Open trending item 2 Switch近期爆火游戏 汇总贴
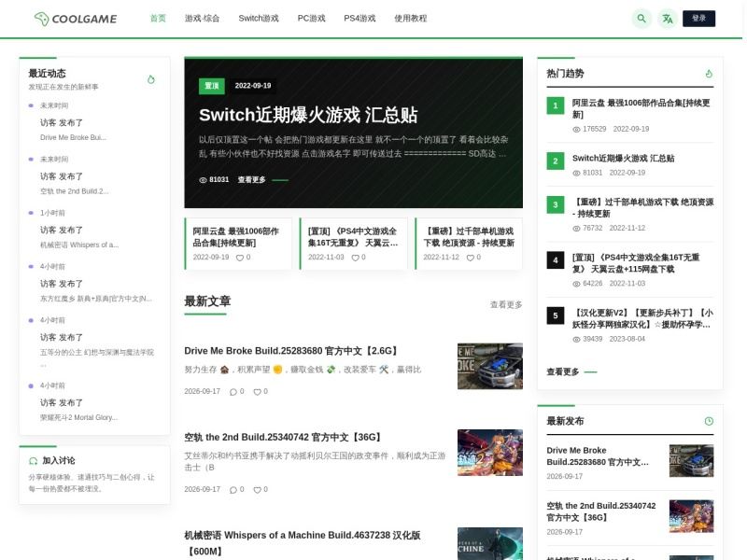 pyautogui.click(x=623, y=158)
